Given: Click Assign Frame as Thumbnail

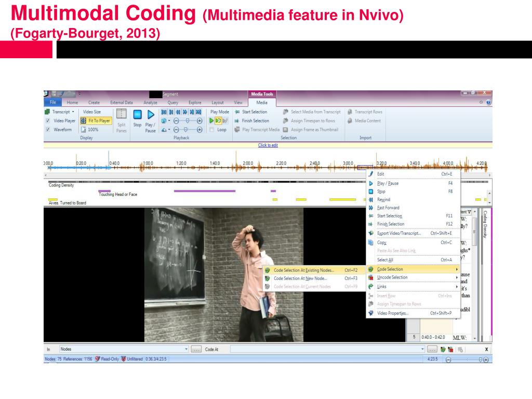Looking at the screenshot, I should (x=311, y=129).
